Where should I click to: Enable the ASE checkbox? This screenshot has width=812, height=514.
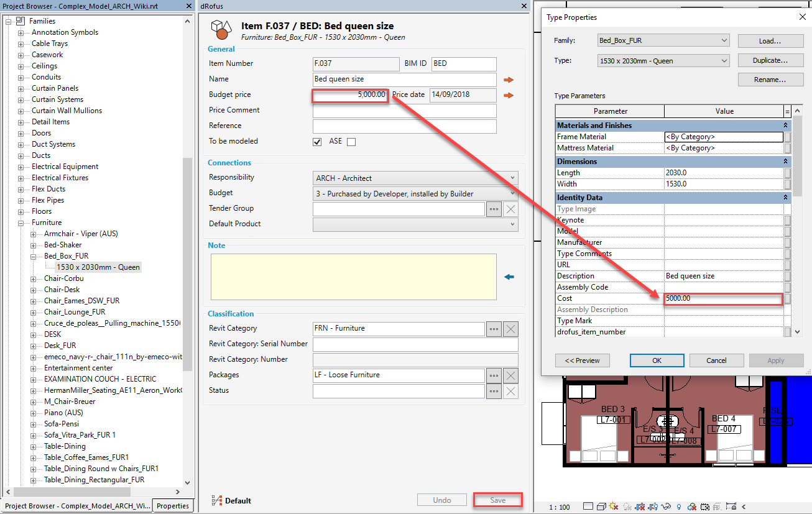click(x=351, y=142)
